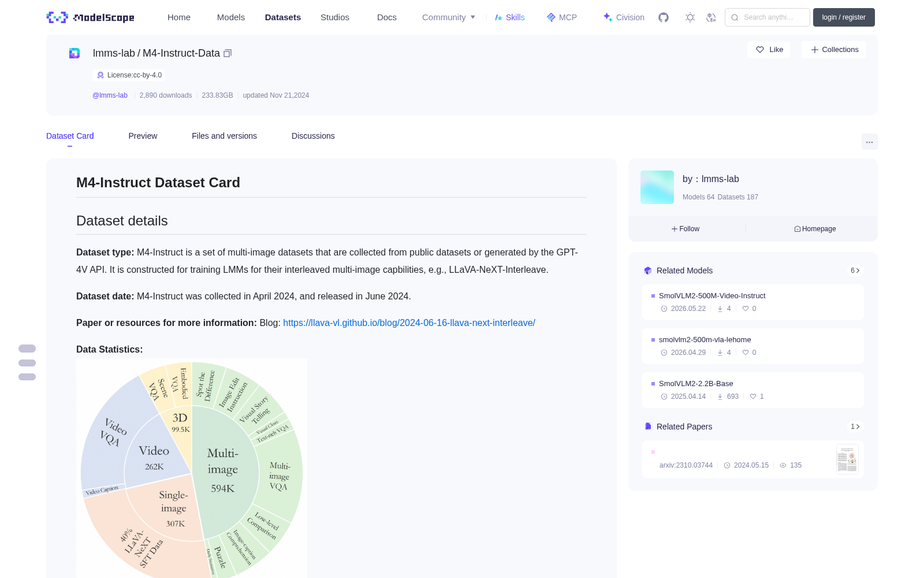Open the SmolVLM2-500M-Video-Instruct model
Image resolution: width=924 pixels, height=578 pixels.
[x=712, y=296]
